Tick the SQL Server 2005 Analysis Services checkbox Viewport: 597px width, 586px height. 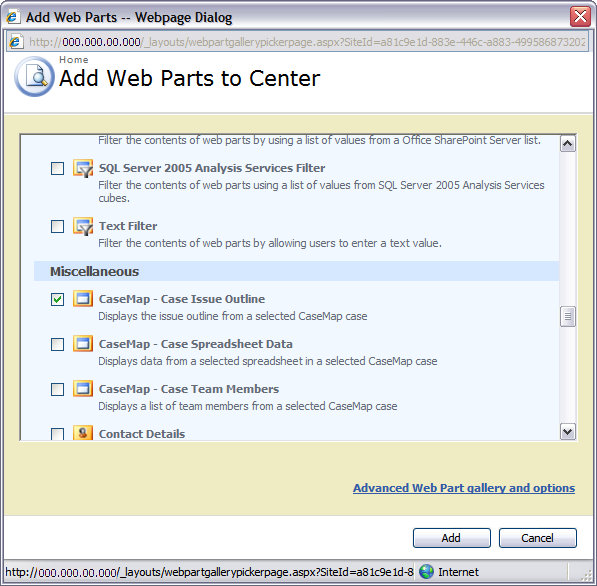click(x=57, y=168)
